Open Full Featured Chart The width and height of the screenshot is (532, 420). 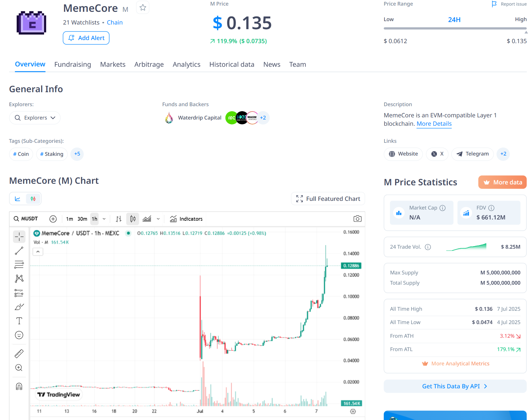[x=328, y=199]
